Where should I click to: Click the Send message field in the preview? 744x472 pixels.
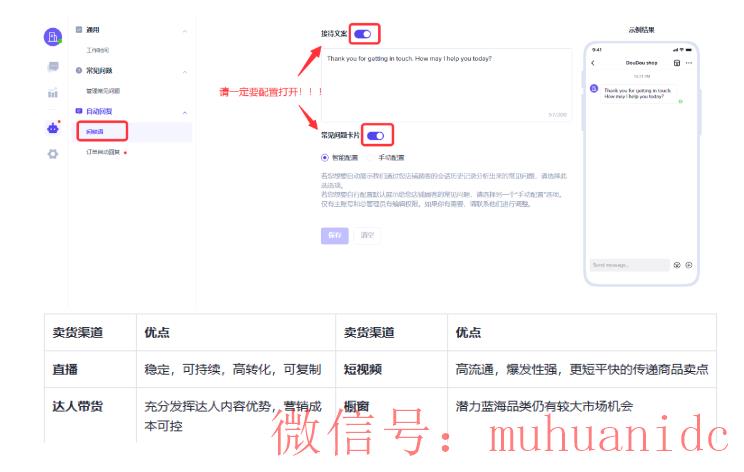point(629,265)
